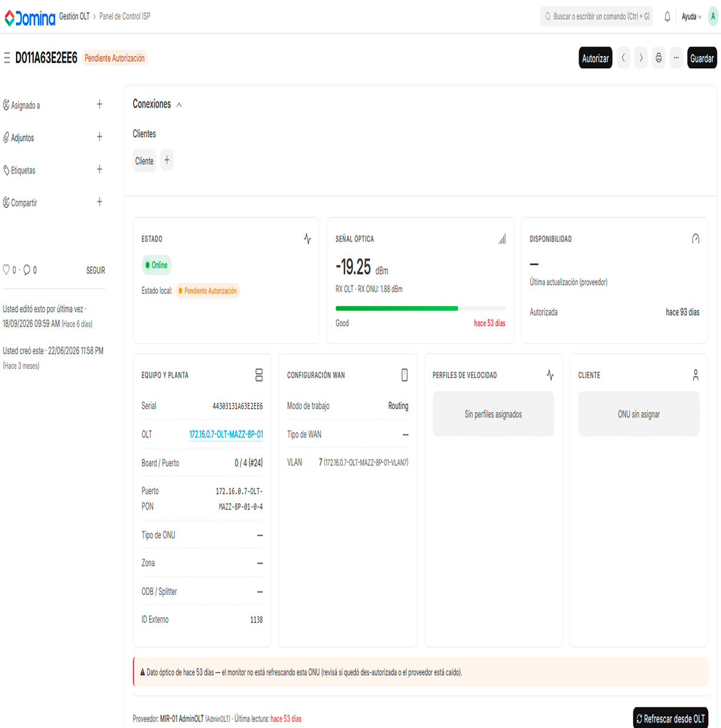Click the signal bars icon in Señal Óptica
The image size is (721, 728).
502,239
